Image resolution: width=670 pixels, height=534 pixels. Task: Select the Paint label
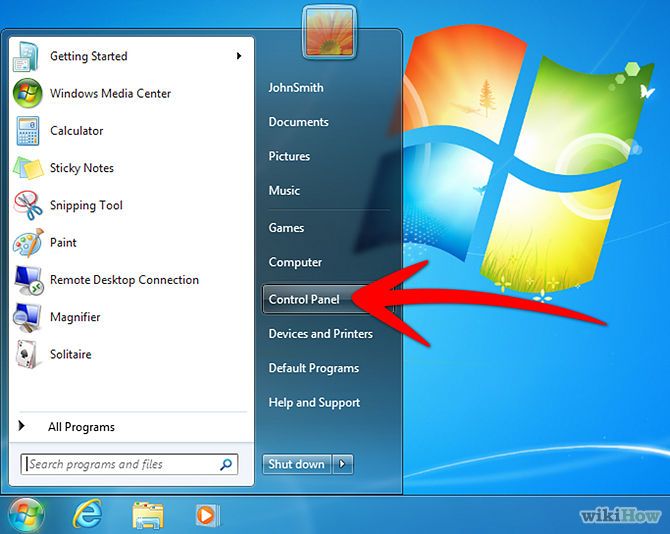(63, 242)
